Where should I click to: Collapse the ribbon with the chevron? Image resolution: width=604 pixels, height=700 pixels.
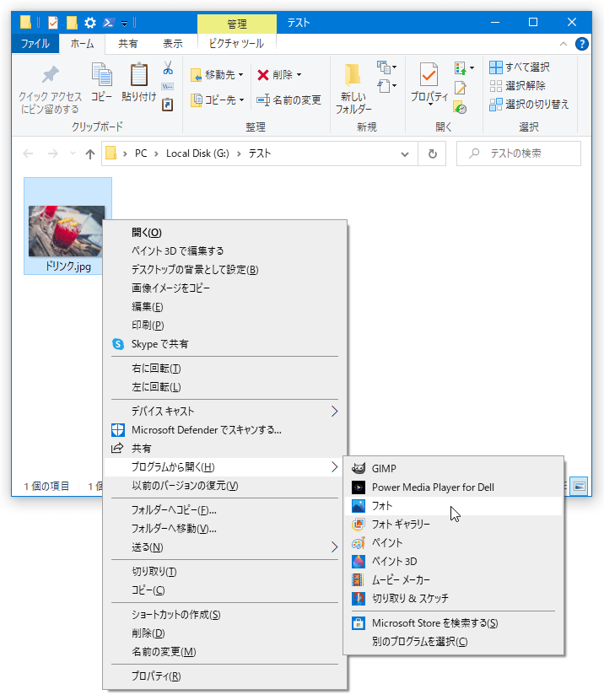(564, 44)
